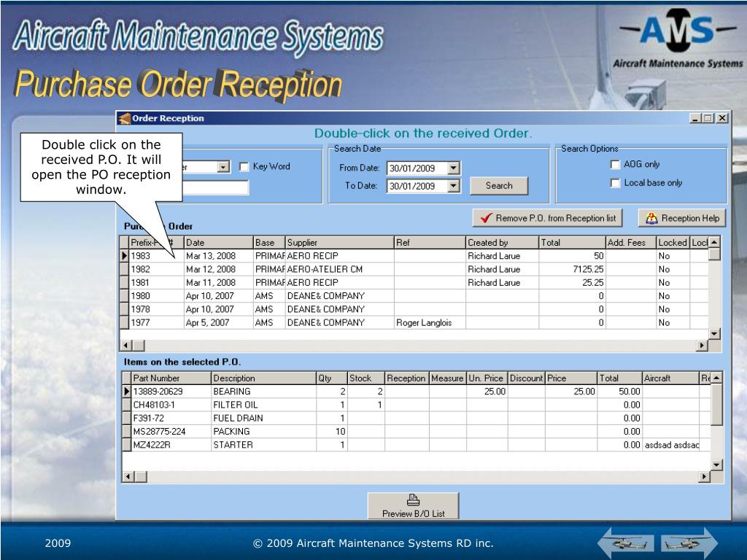Tick the AOG only checkbox
The image size is (747, 560).
[x=615, y=164]
